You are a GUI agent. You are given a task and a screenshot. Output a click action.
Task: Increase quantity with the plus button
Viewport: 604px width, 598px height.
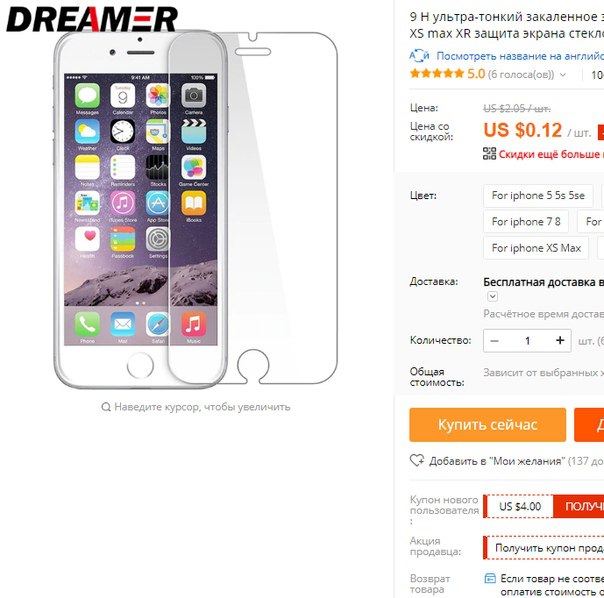560,340
